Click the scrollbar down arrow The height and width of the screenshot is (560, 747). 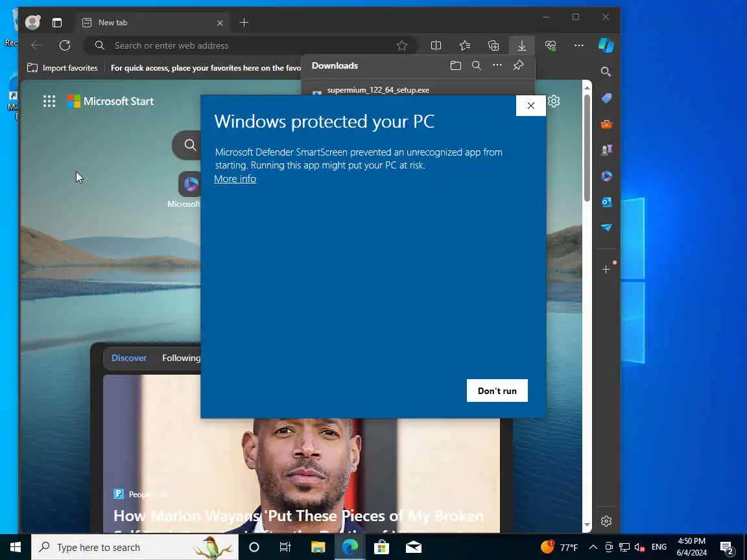[x=587, y=525]
